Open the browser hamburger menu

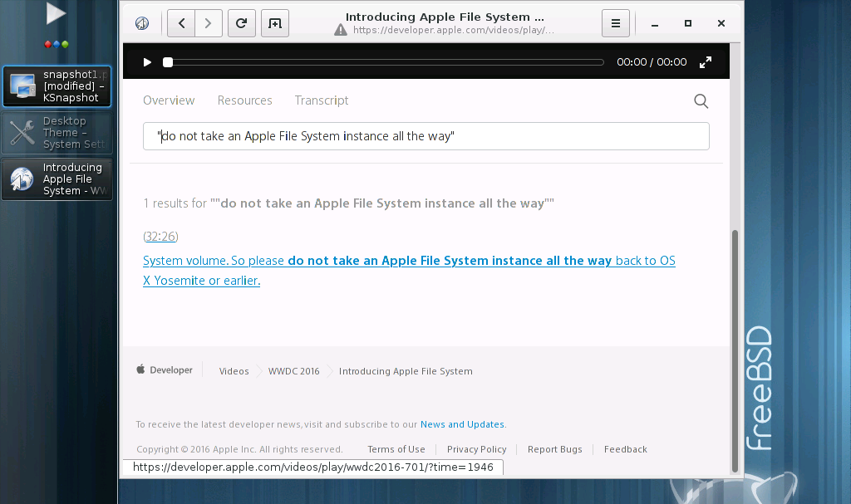coord(616,23)
